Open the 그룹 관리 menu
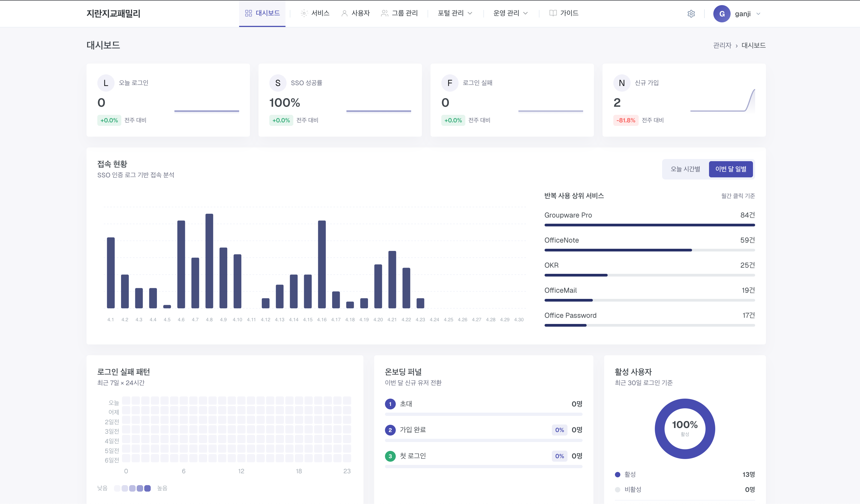860x504 pixels. pyautogui.click(x=399, y=13)
